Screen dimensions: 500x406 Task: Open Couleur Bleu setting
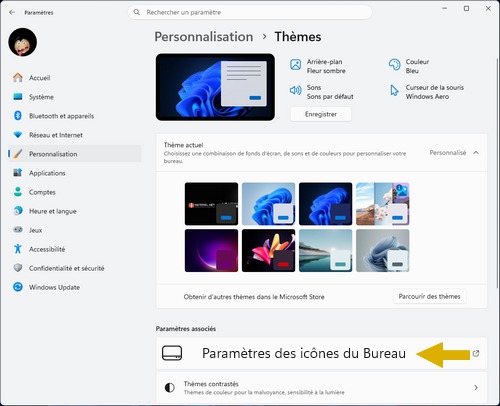tap(409, 66)
